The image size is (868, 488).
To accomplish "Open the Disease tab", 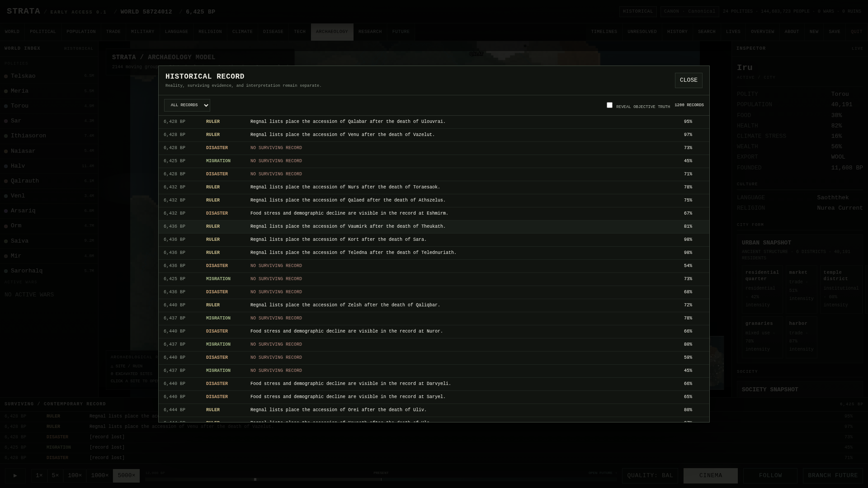I will click(273, 32).
